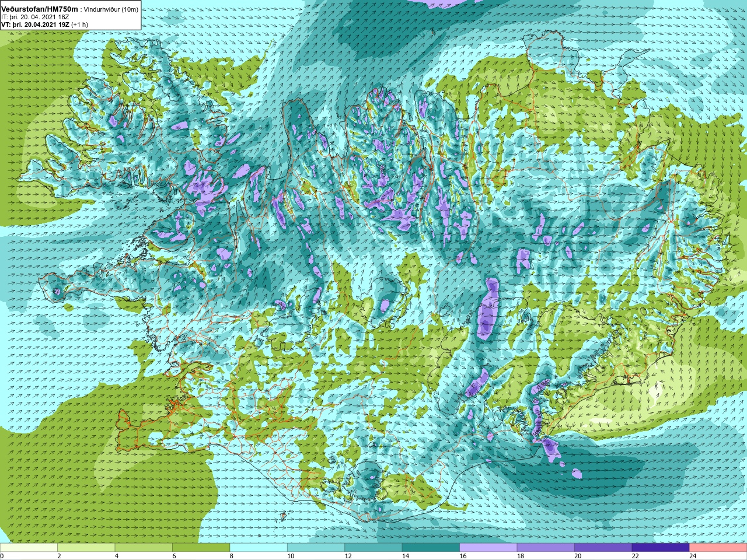Click the lavender 16–18 legend swatch
The height and width of the screenshot is (560, 747).
point(488,548)
